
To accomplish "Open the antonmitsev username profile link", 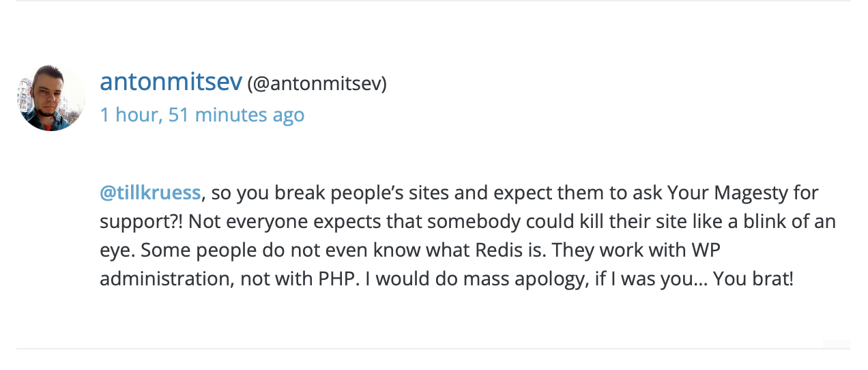I will point(171,82).
